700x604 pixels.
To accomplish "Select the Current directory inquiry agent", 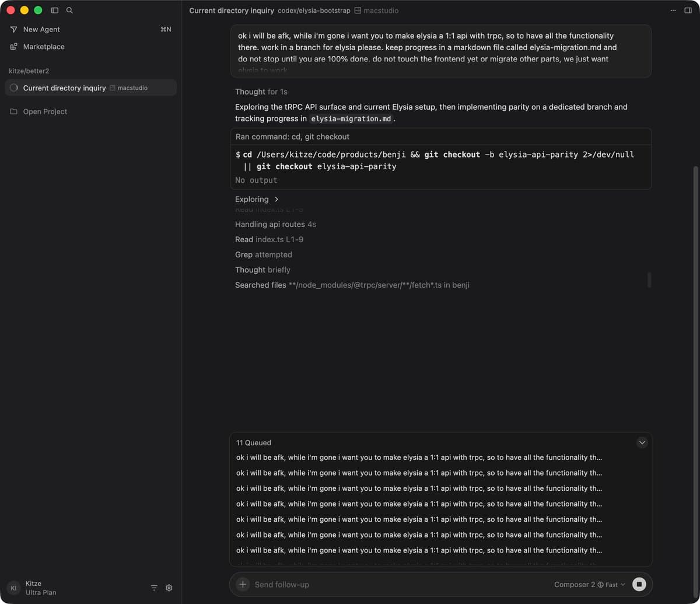I will click(64, 88).
